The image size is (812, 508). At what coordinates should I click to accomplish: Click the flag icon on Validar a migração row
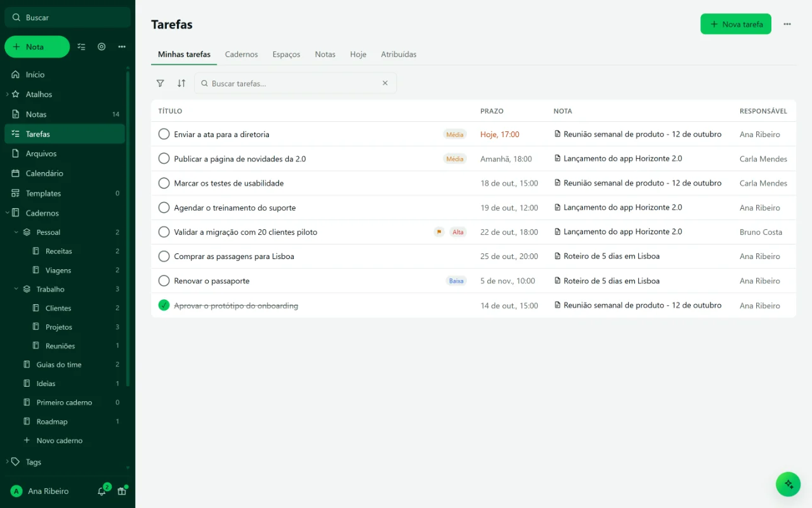[x=439, y=232]
